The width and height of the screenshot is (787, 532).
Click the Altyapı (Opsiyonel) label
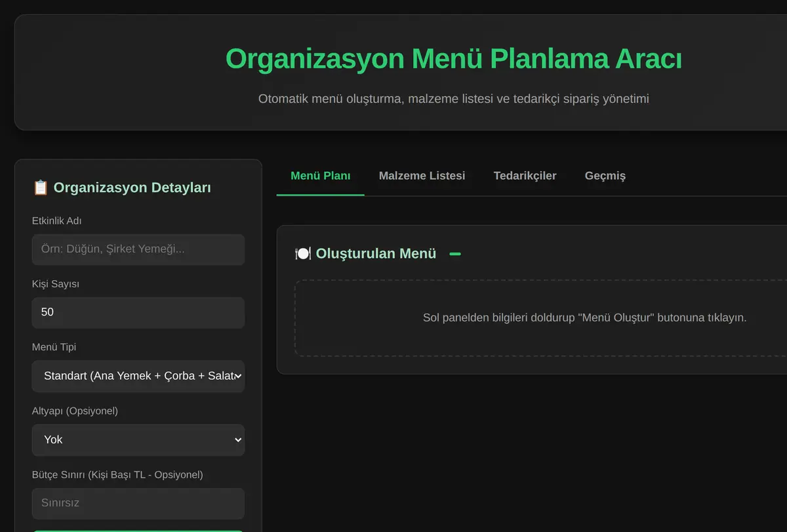[75, 411]
